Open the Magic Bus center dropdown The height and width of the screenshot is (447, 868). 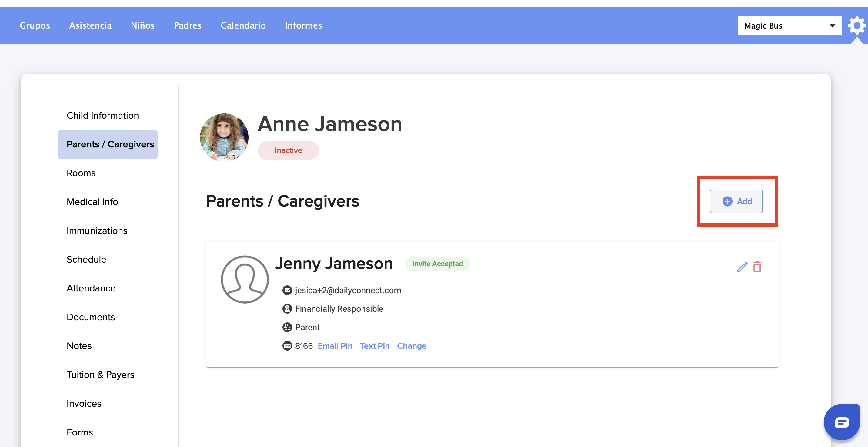(790, 25)
